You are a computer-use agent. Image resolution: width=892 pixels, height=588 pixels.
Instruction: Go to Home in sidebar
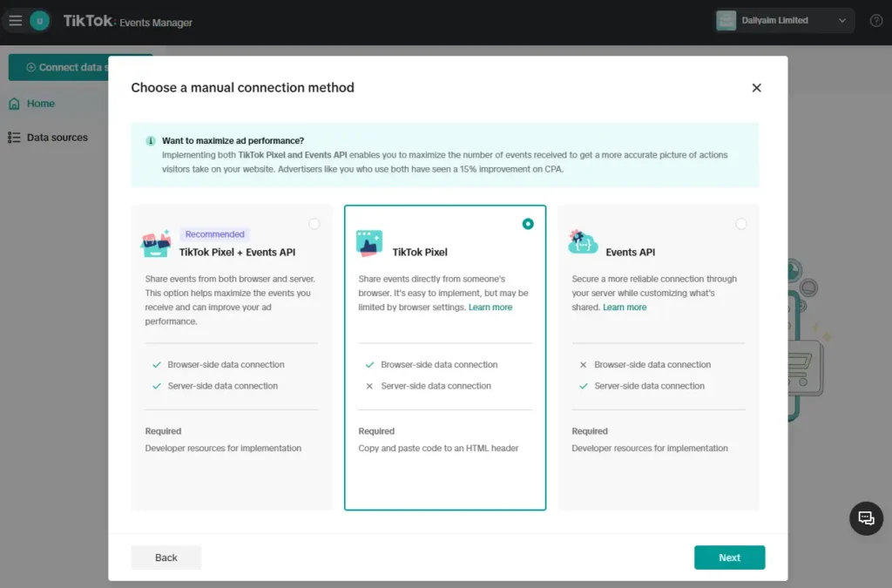click(41, 104)
